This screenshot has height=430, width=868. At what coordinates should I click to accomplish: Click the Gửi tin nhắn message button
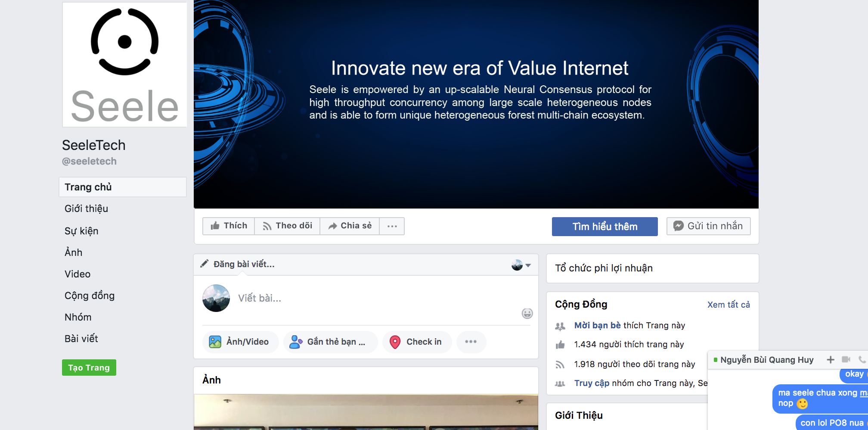coord(709,226)
